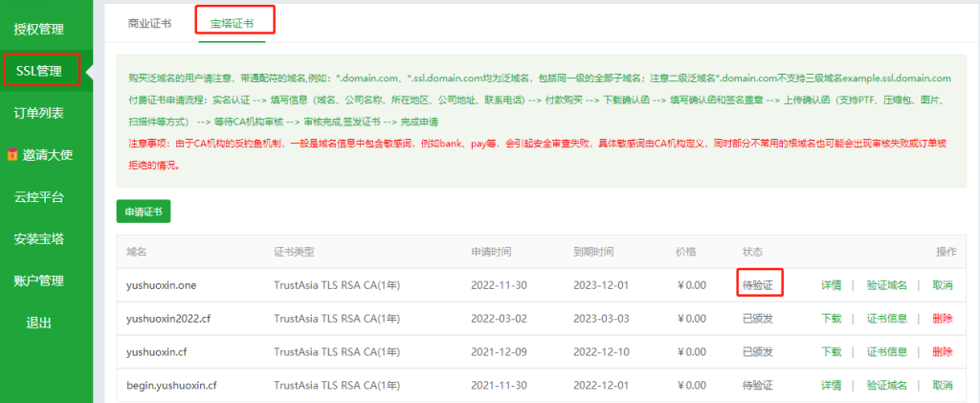Click the gift icon beside 邀请大使
Viewport: 980px width, 403px height.
[11, 154]
